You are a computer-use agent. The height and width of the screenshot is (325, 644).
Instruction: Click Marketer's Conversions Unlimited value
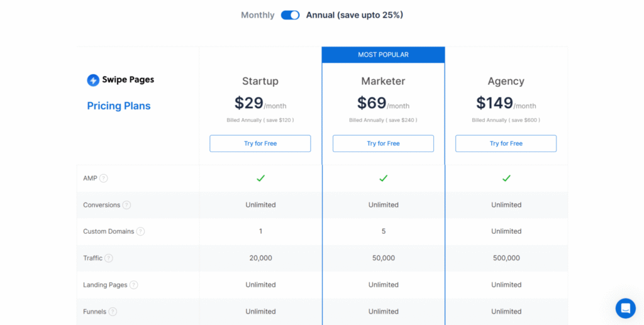coord(383,205)
